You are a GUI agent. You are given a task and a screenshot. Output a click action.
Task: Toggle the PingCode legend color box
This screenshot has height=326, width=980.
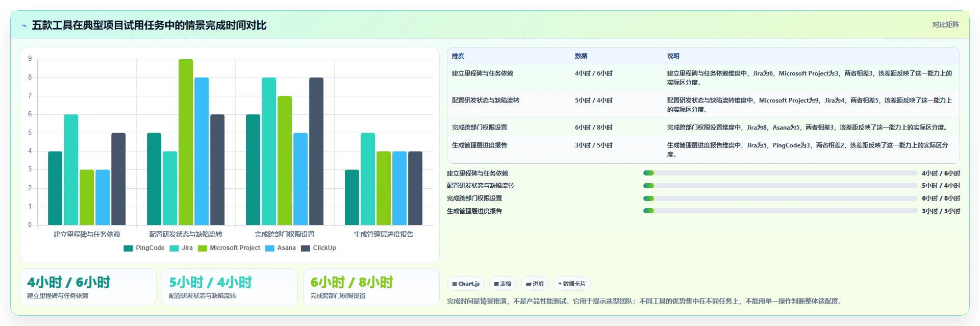click(x=128, y=248)
